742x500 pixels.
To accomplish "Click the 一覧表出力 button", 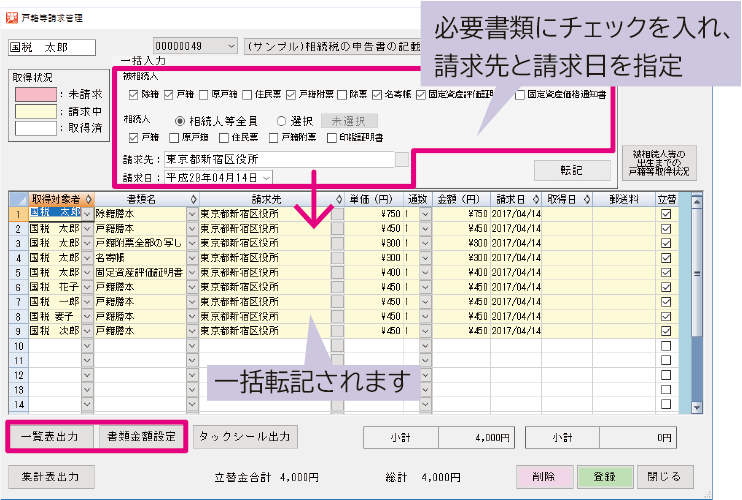I will [x=52, y=437].
